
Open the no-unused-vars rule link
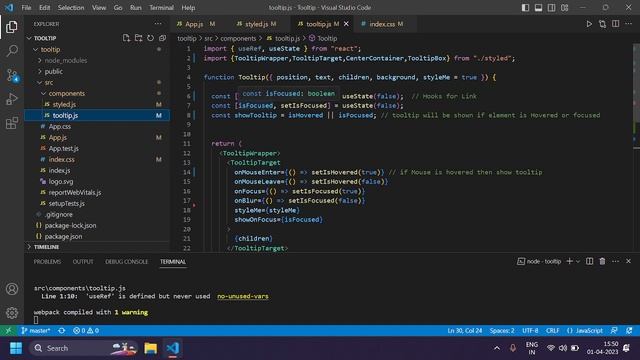pos(243,296)
